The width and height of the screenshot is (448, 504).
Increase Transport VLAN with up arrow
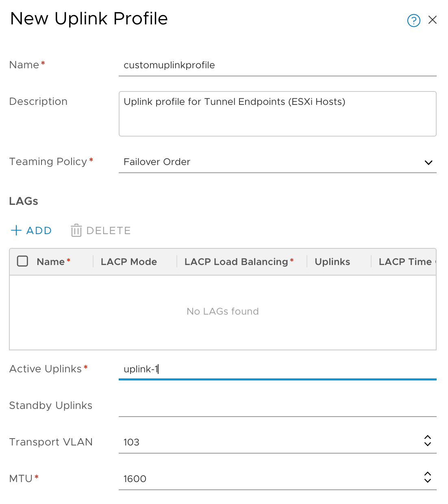point(427,437)
